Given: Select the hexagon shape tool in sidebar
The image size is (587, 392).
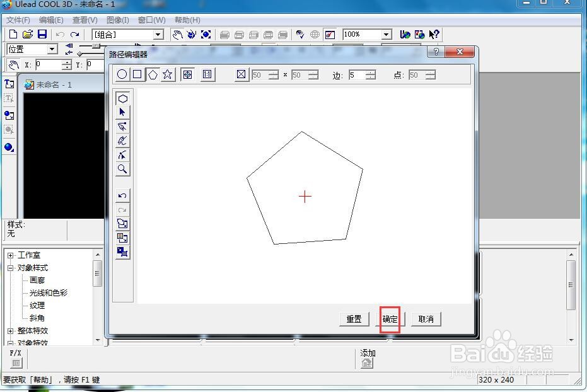Looking at the screenshot, I should 122,98.
